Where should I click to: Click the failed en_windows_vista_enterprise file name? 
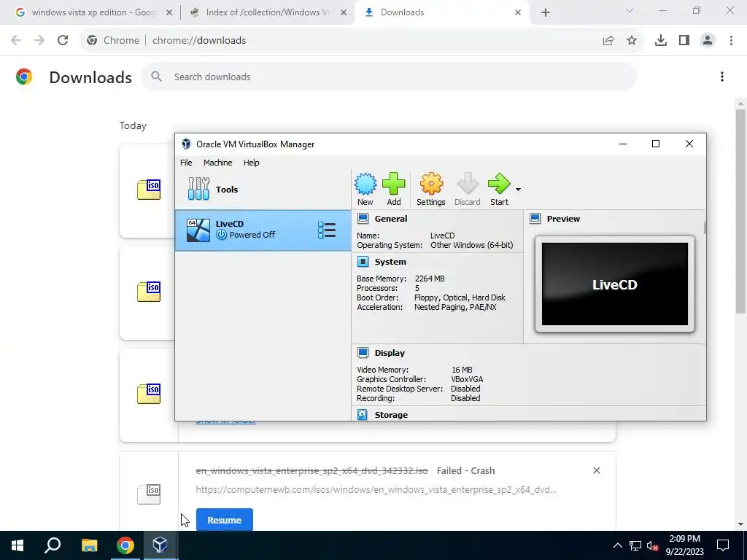[311, 470]
